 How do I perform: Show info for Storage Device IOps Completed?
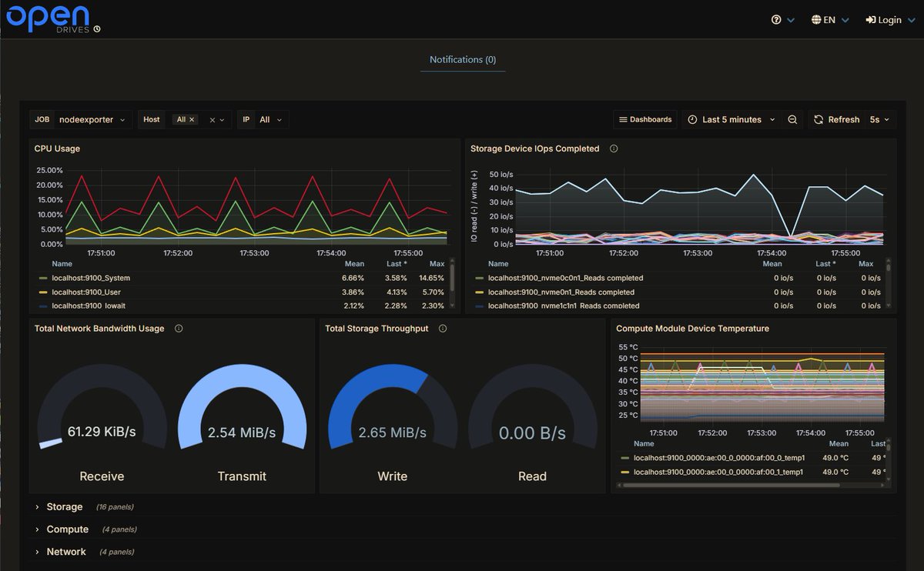coord(614,149)
